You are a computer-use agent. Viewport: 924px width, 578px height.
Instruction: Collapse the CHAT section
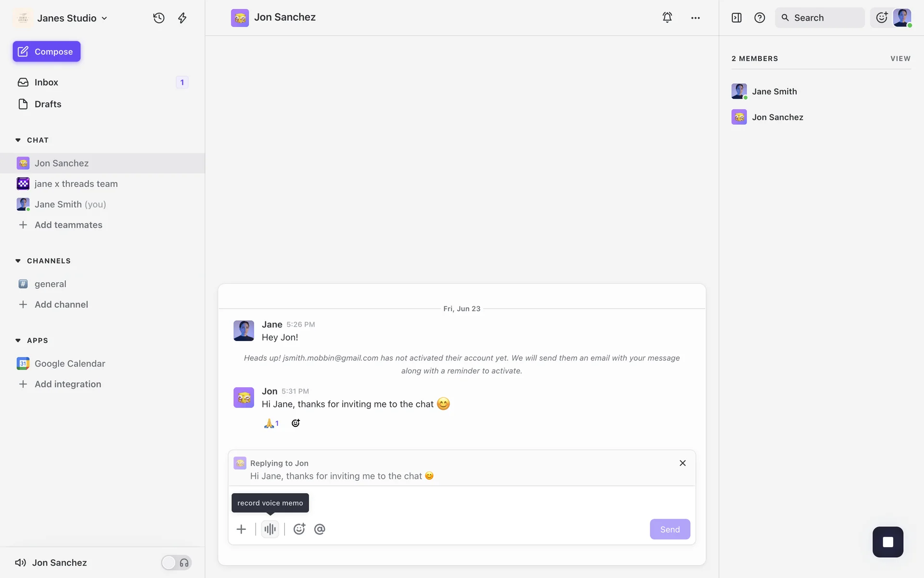(18, 140)
